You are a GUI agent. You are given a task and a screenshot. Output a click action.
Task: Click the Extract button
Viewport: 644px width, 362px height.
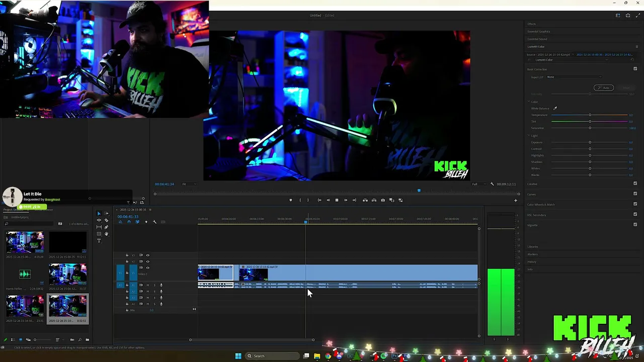[x=374, y=200]
